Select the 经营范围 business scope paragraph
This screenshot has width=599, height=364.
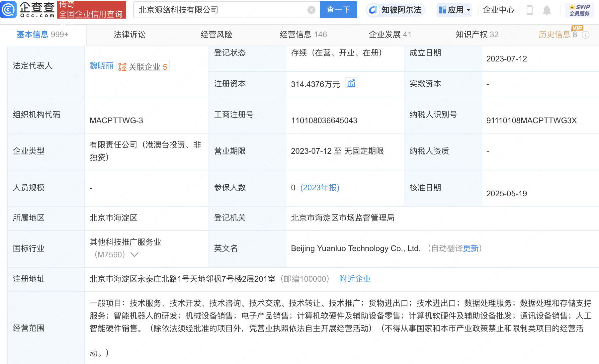(341, 328)
